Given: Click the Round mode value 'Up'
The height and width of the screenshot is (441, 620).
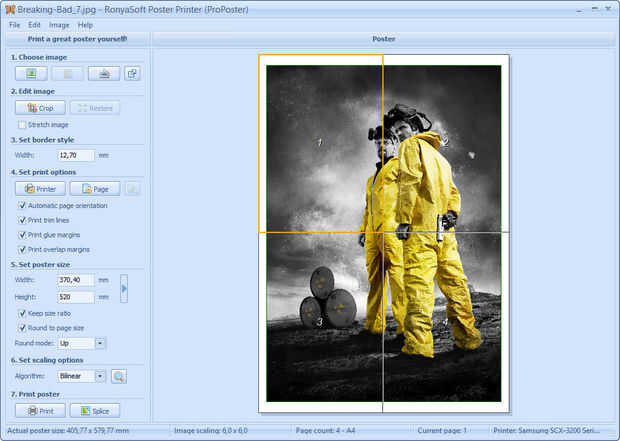Looking at the screenshot, I should [77, 343].
